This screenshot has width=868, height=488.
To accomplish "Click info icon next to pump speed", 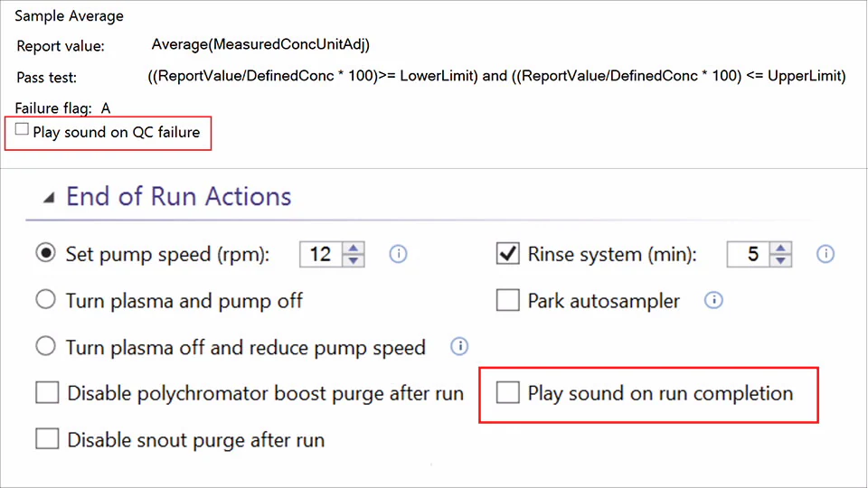I will click(x=398, y=255).
